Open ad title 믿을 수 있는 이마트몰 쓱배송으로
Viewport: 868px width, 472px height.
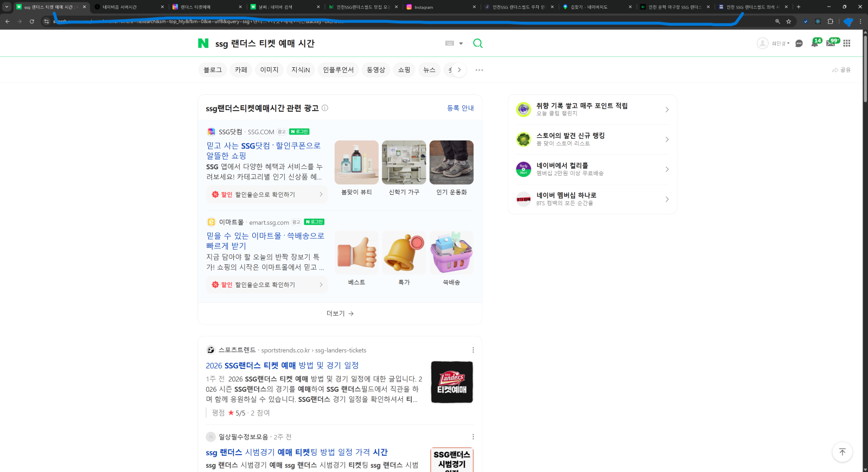pos(265,240)
